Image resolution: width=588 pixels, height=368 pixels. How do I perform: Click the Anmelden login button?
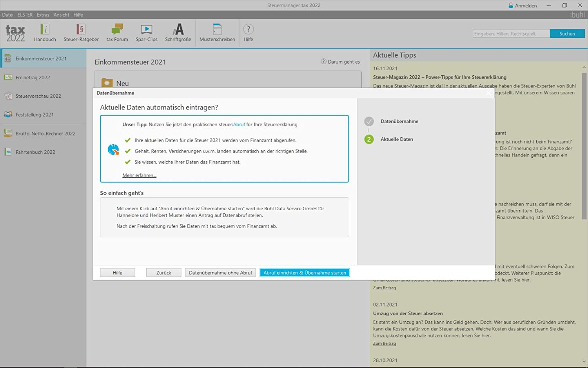tap(523, 5)
